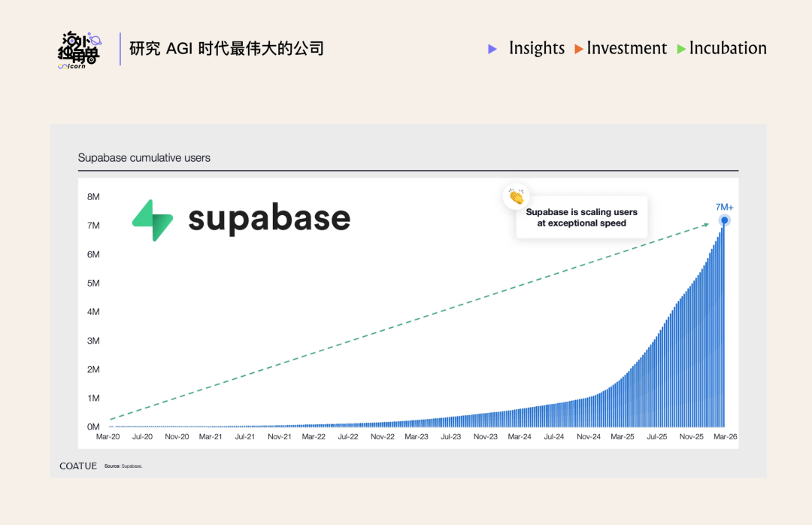Click the Jul-20 x-axis label

click(142, 437)
